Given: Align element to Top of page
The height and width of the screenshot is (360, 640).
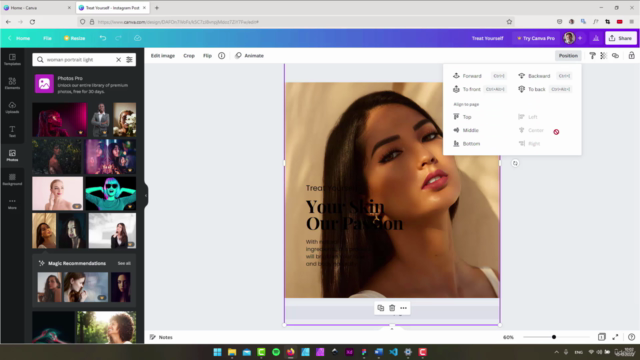Looking at the screenshot, I should pyautogui.click(x=462, y=117).
